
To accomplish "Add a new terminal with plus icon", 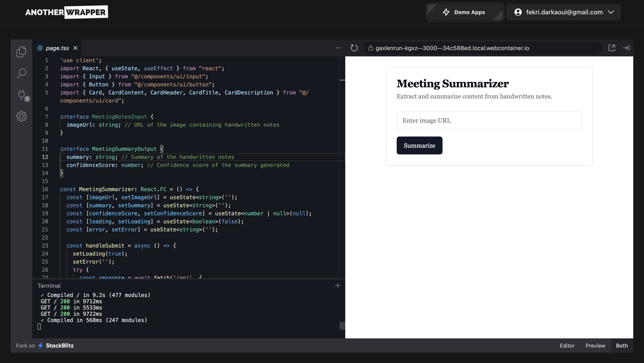I will tap(337, 285).
